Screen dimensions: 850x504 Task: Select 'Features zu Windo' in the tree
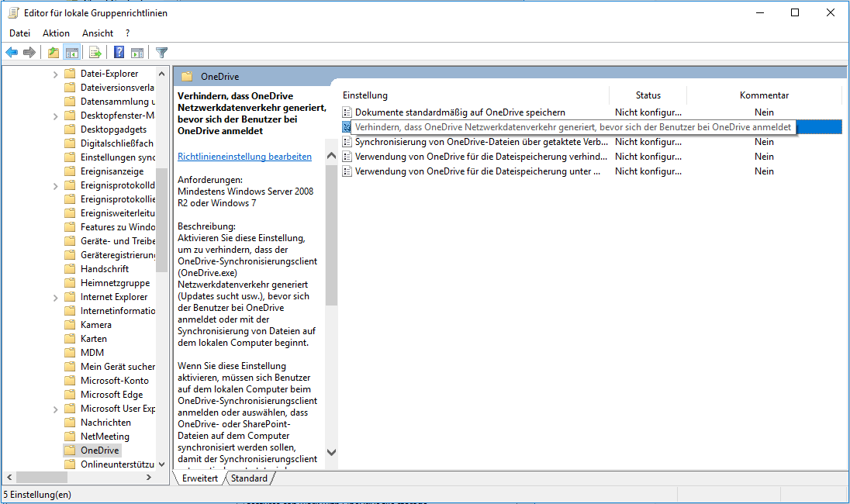point(118,227)
